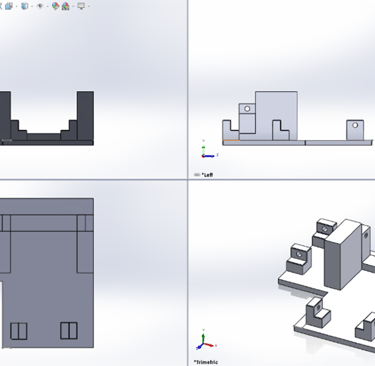
Task: Expand the View Settings dropdown arrow
Action: point(89,6)
